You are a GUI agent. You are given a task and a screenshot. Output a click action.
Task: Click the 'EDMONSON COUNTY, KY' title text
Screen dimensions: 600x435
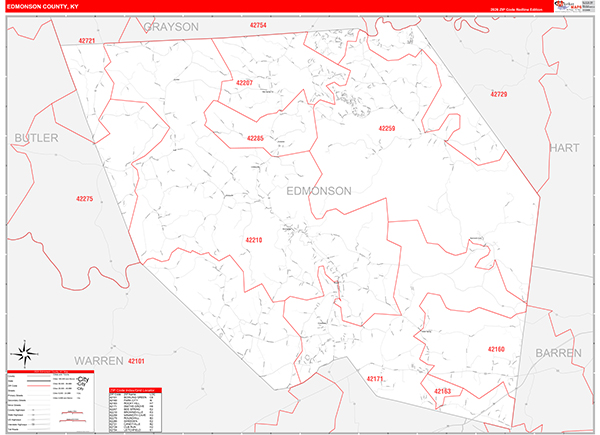(x=42, y=7)
